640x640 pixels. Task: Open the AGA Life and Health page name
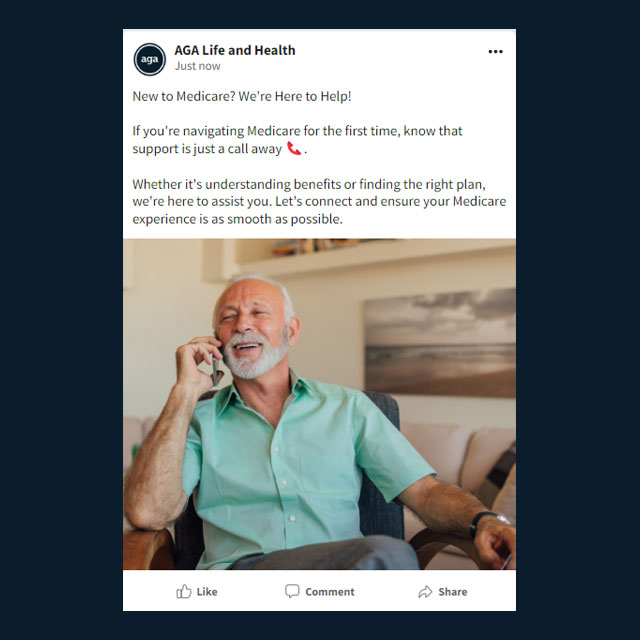coord(234,50)
